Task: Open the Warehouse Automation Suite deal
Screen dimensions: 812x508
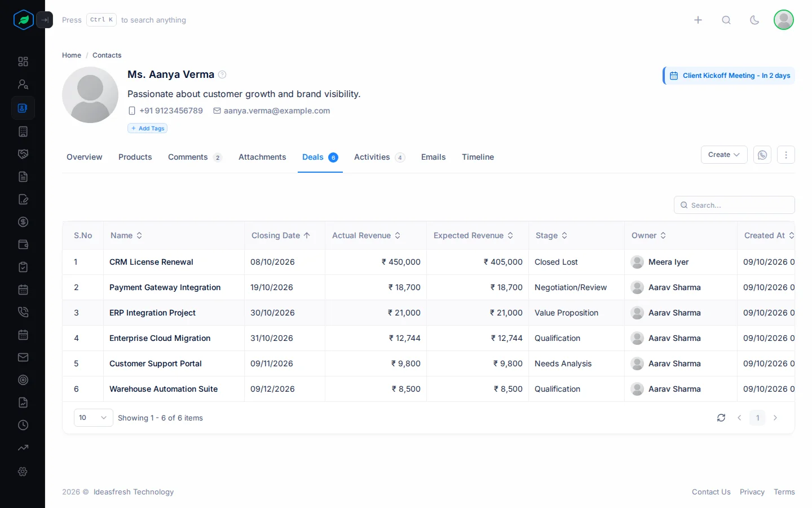Action: [164, 389]
